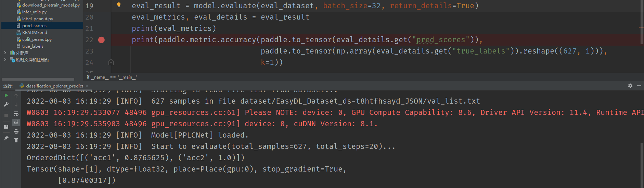Click print(eval_metrics) on line 21
Image resolution: width=644 pixels, height=188 pixels.
[x=174, y=28]
